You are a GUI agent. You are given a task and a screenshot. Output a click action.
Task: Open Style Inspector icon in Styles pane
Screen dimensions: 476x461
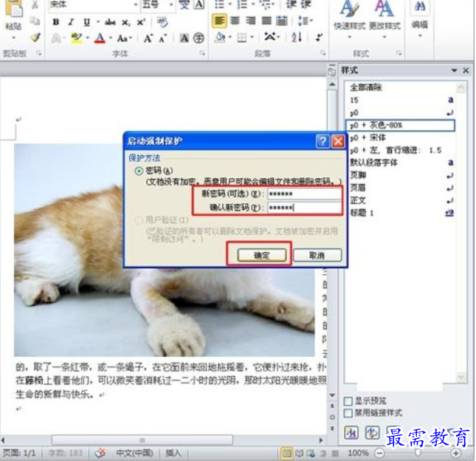pyautogui.click(x=372, y=433)
